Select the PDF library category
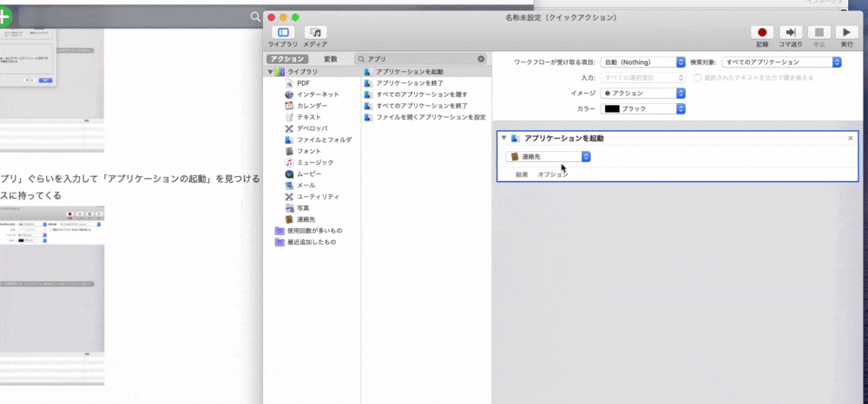This screenshot has height=404, width=868. click(x=303, y=83)
